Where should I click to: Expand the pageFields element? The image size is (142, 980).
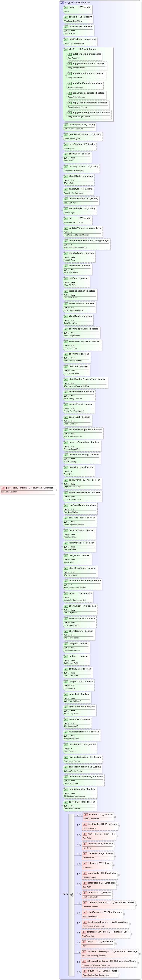click(119, 875)
